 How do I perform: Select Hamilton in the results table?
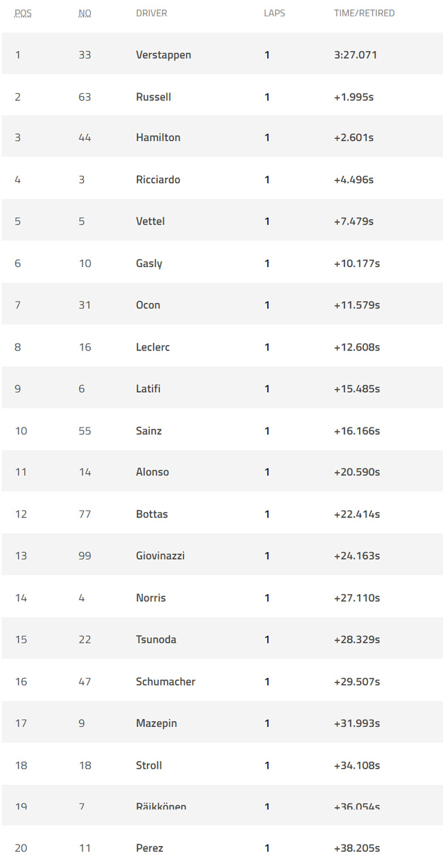tap(158, 138)
